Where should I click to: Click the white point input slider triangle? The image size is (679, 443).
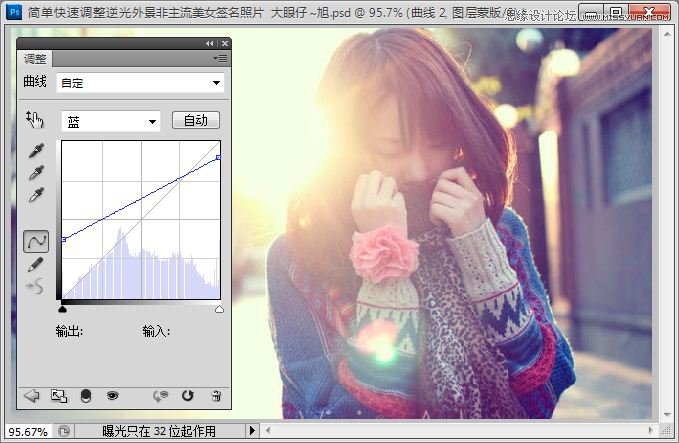pyautogui.click(x=219, y=309)
